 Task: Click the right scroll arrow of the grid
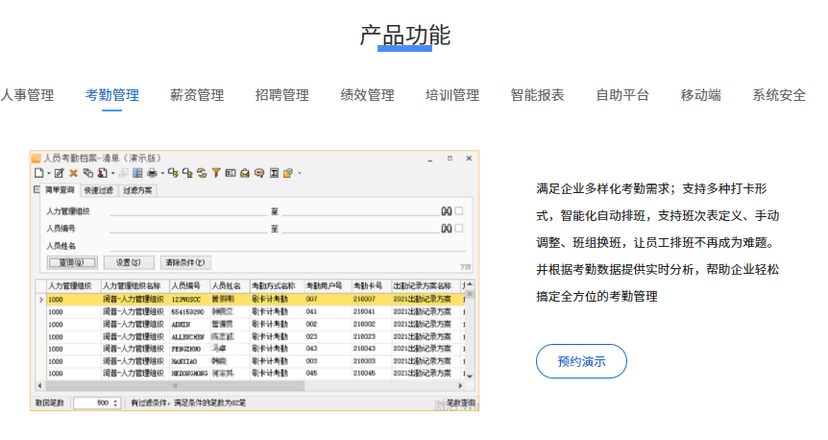click(x=460, y=386)
